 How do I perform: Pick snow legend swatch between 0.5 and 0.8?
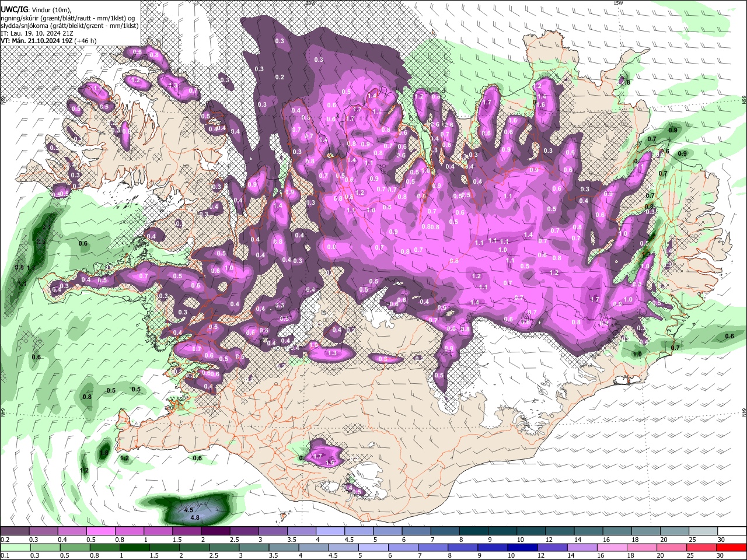[x=101, y=531]
